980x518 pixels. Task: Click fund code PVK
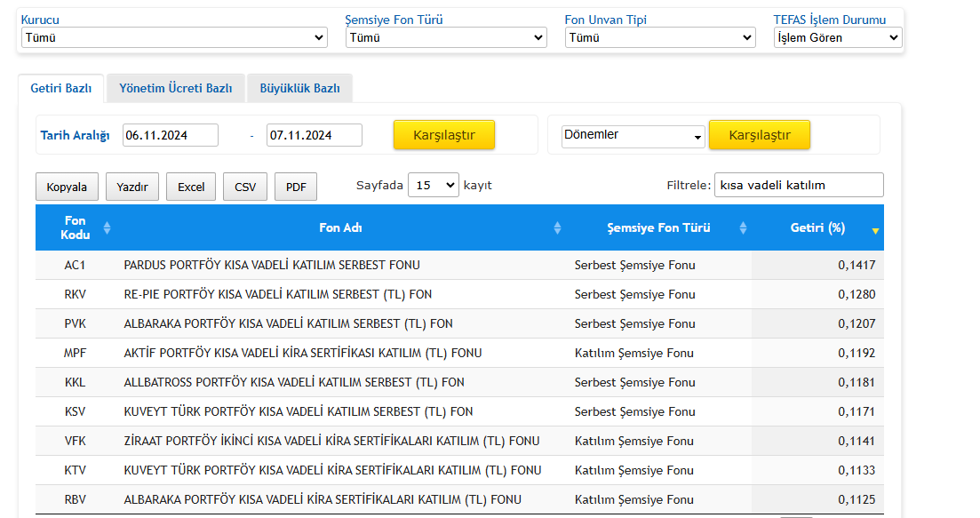[75, 323]
